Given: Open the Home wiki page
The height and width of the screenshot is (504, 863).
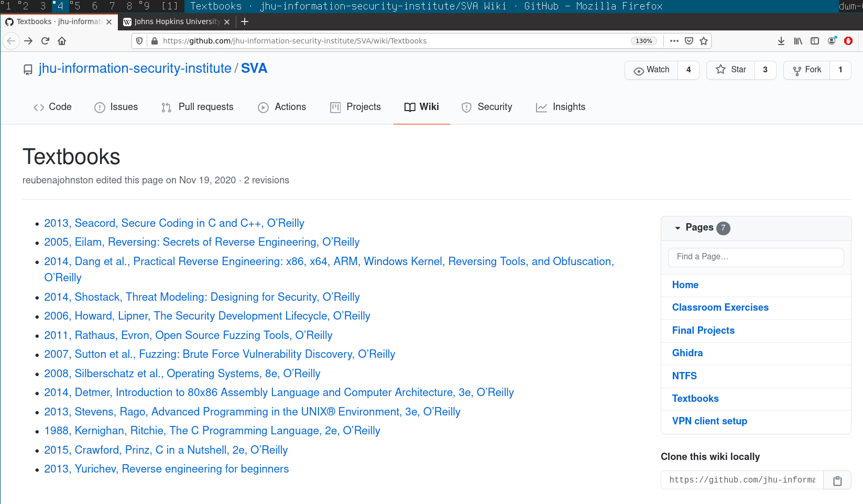Looking at the screenshot, I should 685,285.
